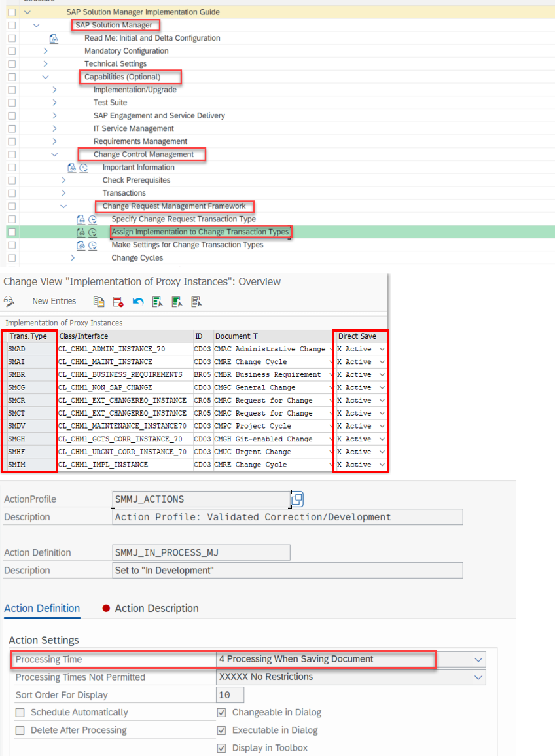Image resolution: width=555 pixels, height=756 pixels.
Task: Open the search help icon next to SMMJ_ACTIONS
Action: coord(297,499)
